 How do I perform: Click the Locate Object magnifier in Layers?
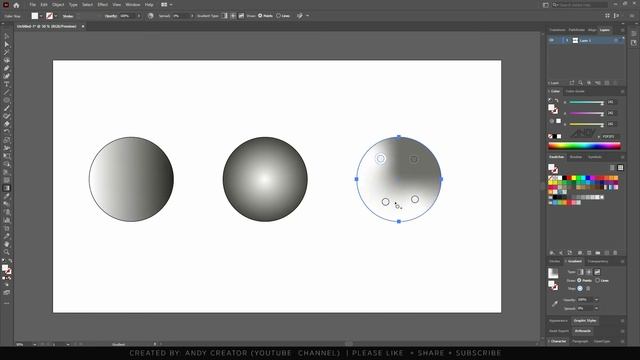click(580, 83)
